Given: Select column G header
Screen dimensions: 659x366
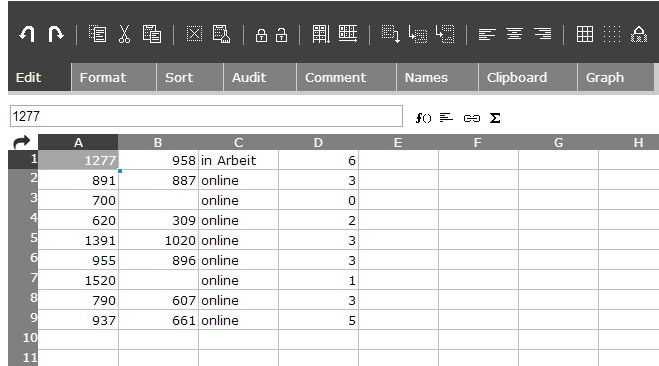Looking at the screenshot, I should tap(558, 142).
